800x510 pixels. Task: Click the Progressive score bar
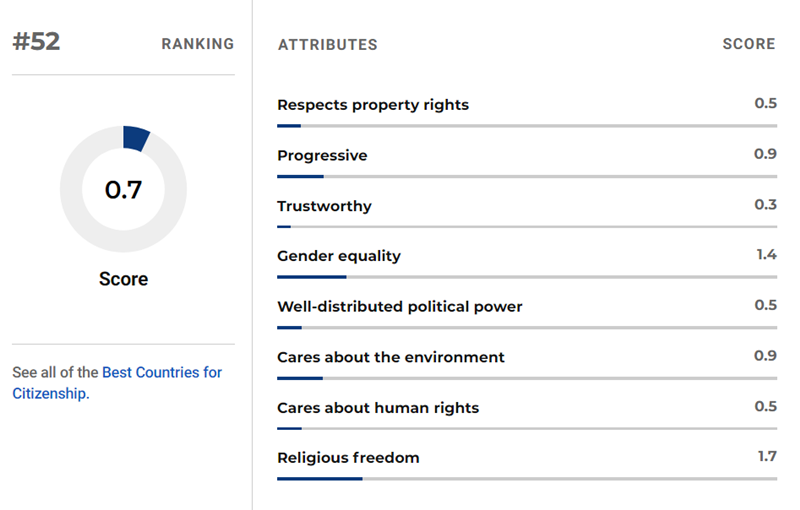pos(527,176)
